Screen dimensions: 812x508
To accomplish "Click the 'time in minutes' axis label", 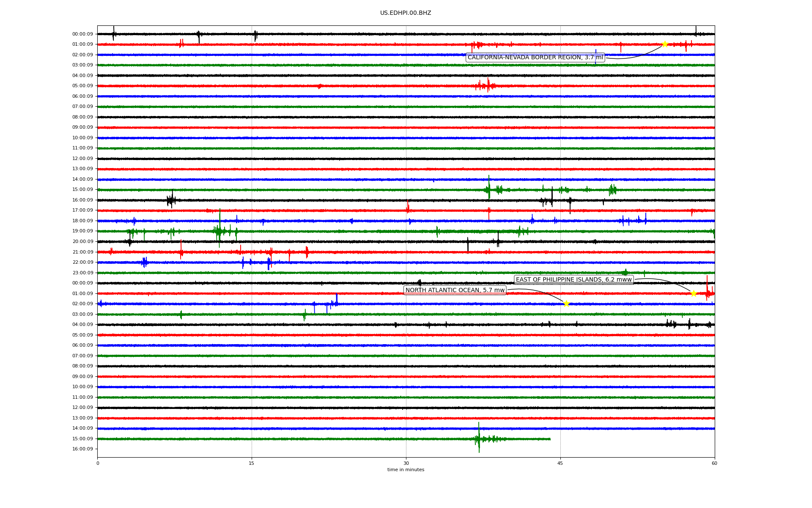I will [x=406, y=470].
